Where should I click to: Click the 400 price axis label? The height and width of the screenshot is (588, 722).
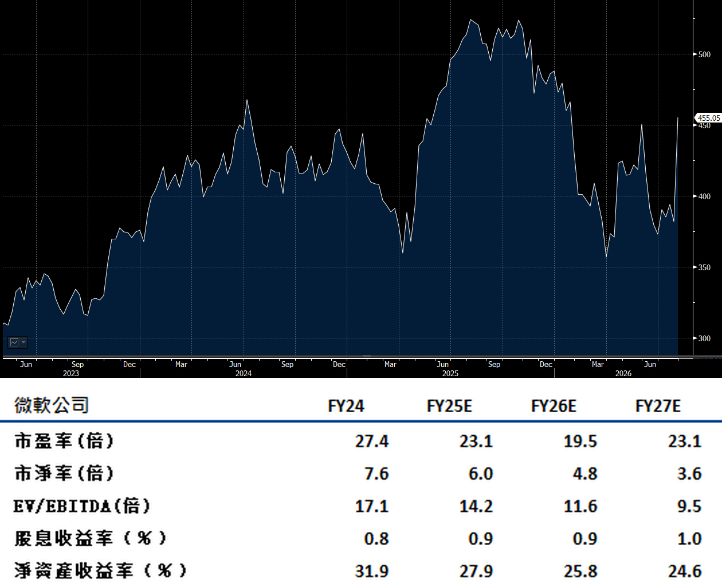[x=704, y=196]
